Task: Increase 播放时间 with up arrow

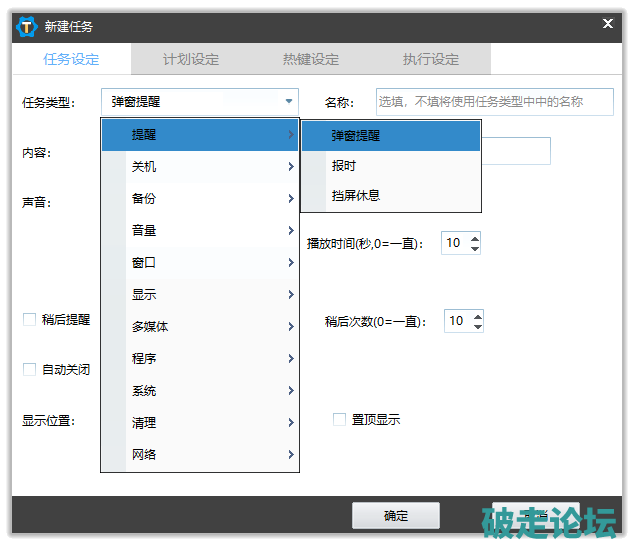Action: pos(475,238)
